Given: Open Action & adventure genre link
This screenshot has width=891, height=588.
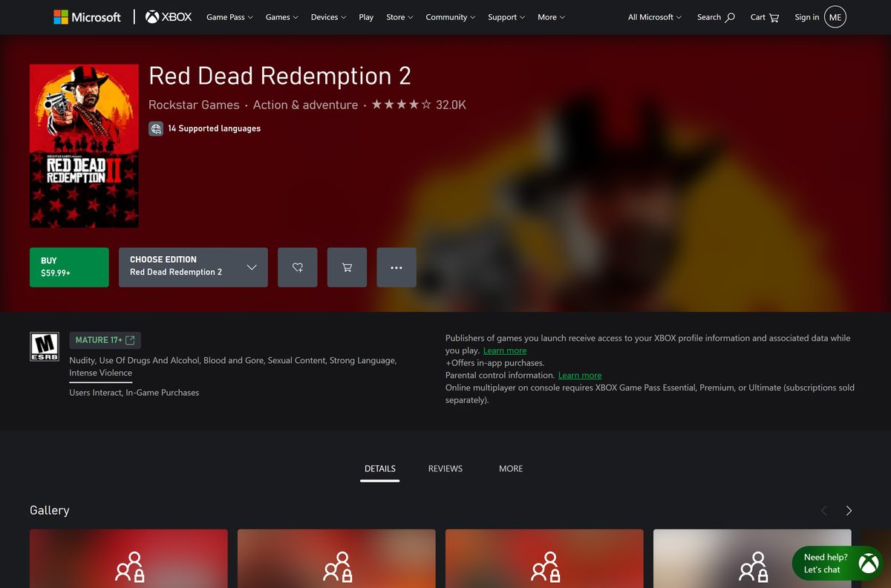Looking at the screenshot, I should tap(305, 105).
